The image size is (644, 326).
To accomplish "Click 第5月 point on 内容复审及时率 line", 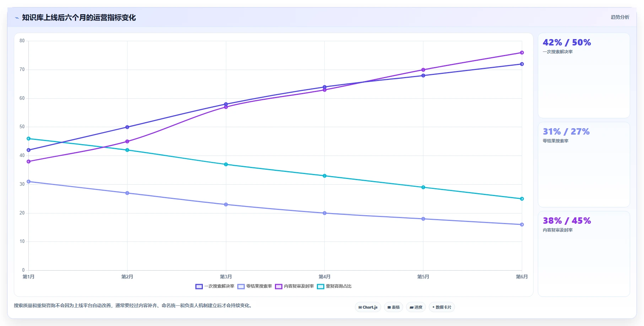I will pos(423,70).
